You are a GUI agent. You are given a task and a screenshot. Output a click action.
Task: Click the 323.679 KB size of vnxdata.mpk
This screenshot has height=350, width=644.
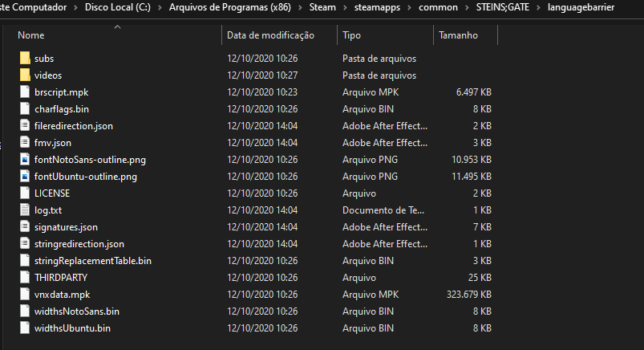(469, 295)
